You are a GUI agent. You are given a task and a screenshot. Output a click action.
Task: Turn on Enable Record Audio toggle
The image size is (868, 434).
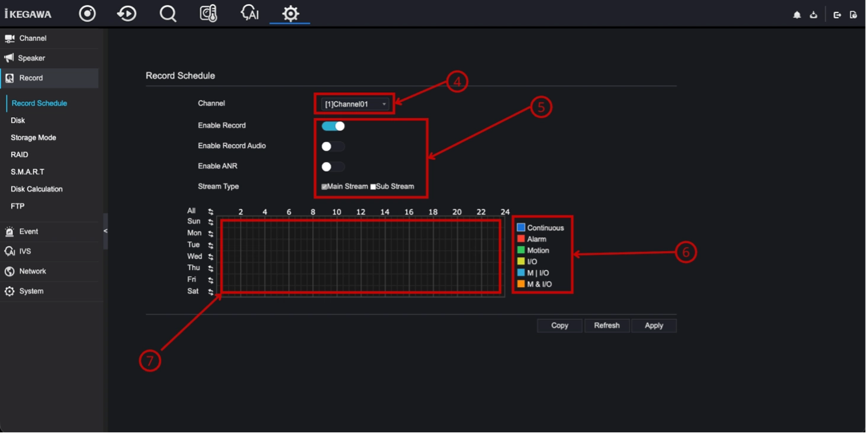click(x=334, y=147)
